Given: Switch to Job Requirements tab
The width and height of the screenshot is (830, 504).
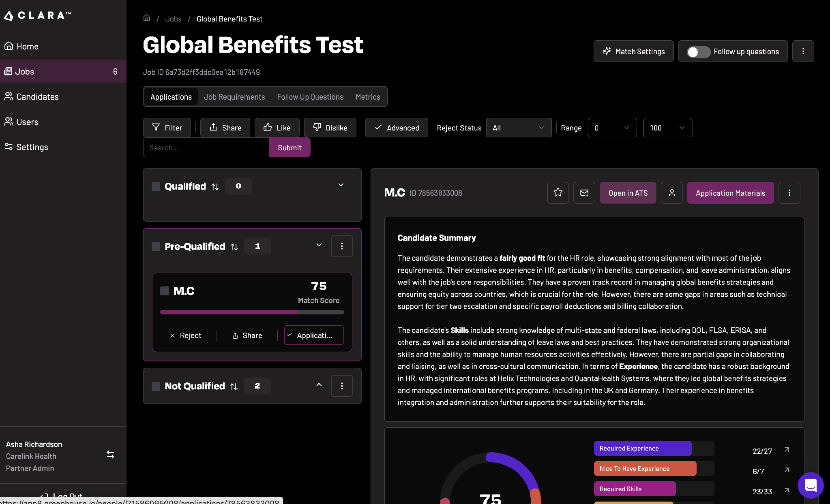Looking at the screenshot, I should pyautogui.click(x=234, y=97).
